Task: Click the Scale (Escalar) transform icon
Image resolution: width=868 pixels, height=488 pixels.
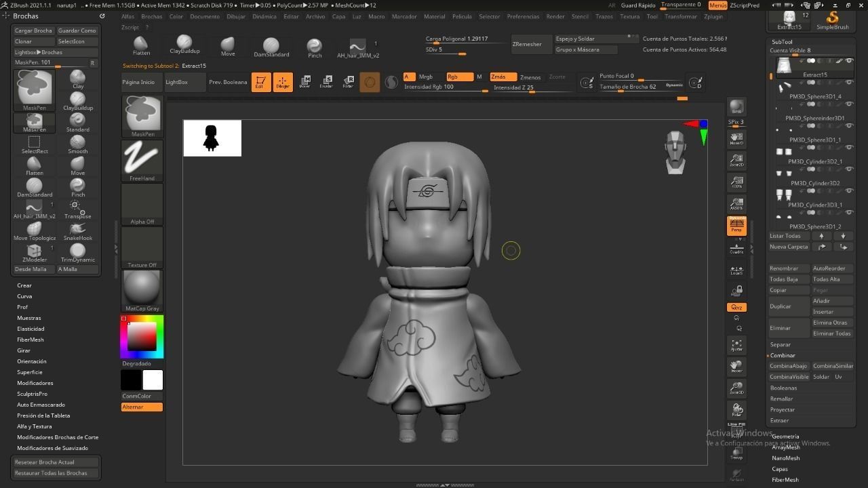Action: pos(326,82)
